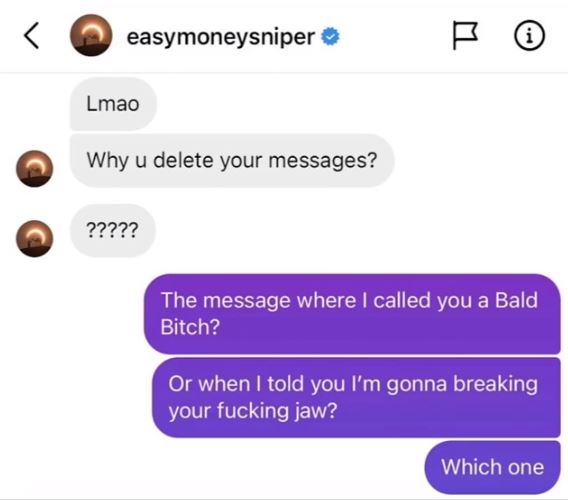This screenshot has width=568, height=500.
Task: Click the blue verified badge
Action: 330,37
